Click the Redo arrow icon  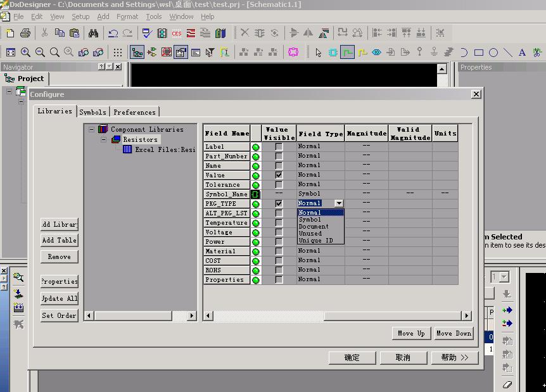tap(127, 33)
